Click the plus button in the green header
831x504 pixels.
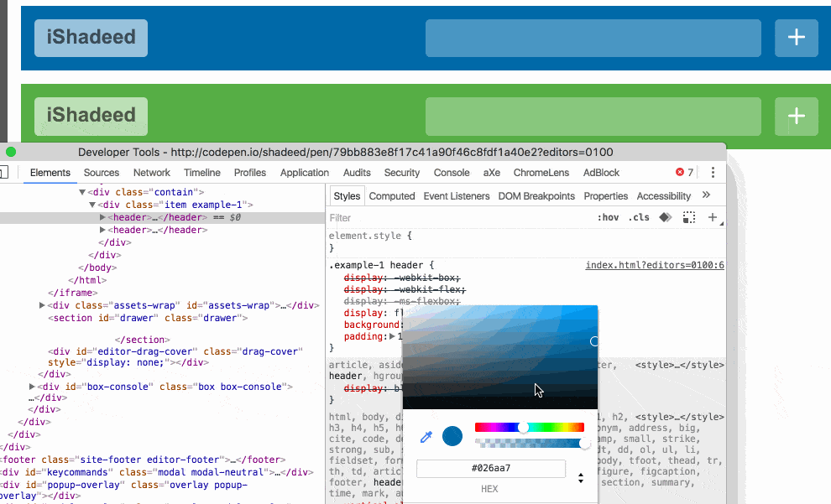coord(796,117)
